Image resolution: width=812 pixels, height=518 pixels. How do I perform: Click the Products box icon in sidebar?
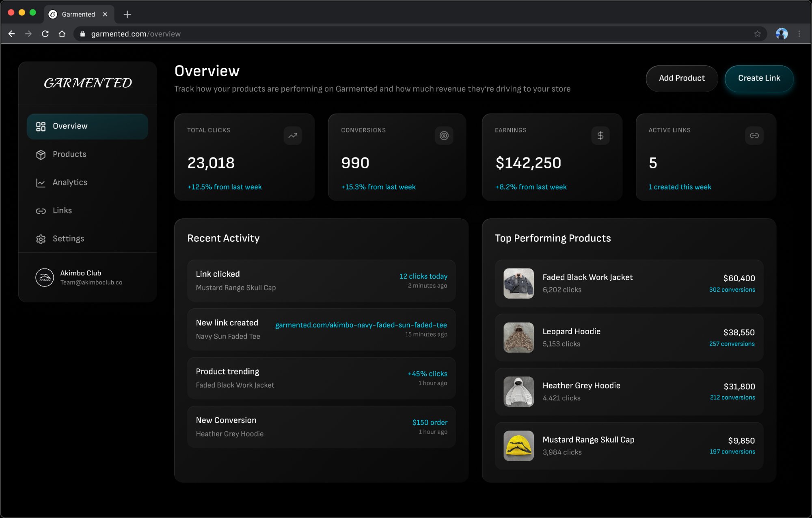coord(41,155)
